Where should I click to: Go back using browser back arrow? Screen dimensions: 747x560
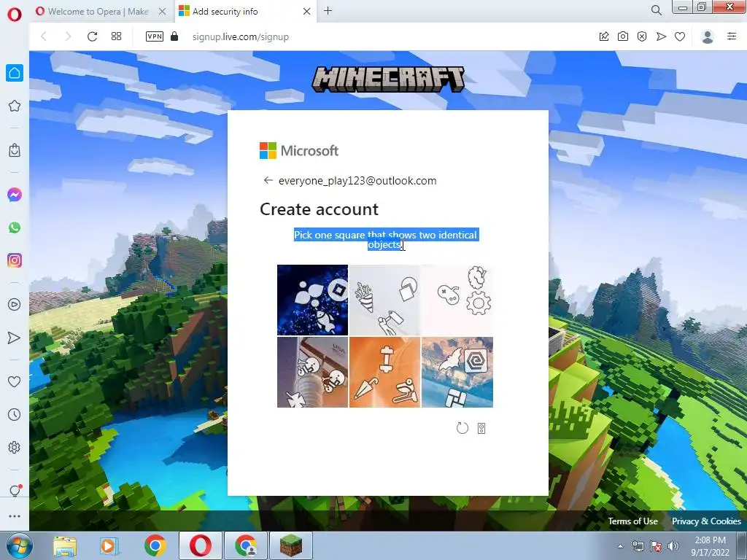(x=43, y=36)
